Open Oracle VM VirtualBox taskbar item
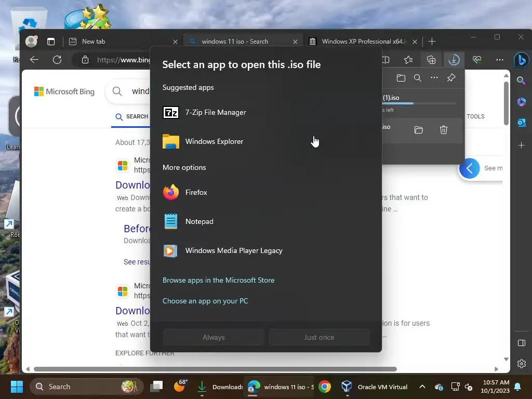The width and height of the screenshot is (532, 399). (375, 387)
